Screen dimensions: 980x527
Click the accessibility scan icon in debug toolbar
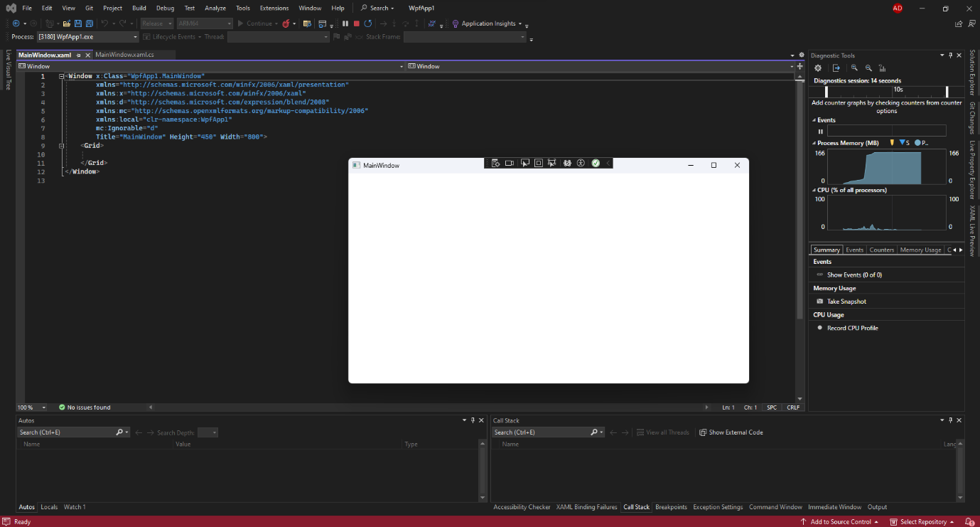pos(581,164)
